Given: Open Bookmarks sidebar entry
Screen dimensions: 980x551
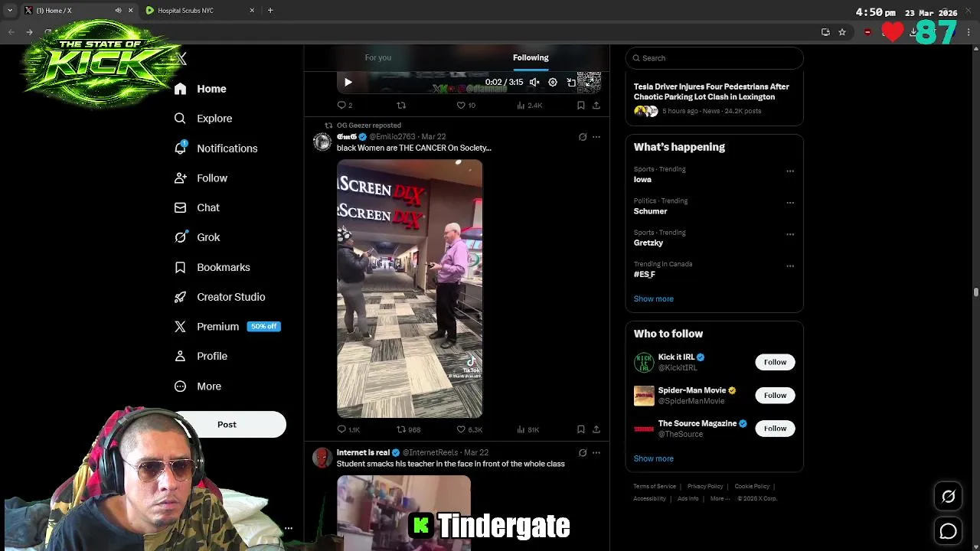Looking at the screenshot, I should pos(212,267).
